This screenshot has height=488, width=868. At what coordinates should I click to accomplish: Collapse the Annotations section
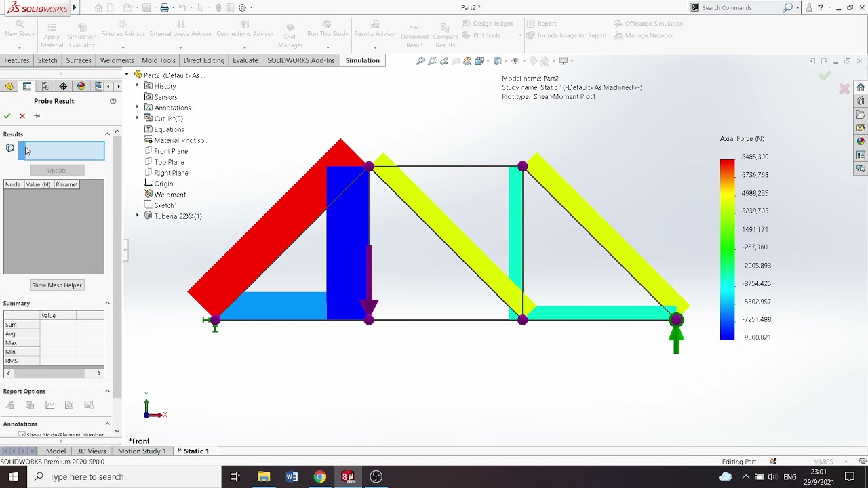[107, 424]
